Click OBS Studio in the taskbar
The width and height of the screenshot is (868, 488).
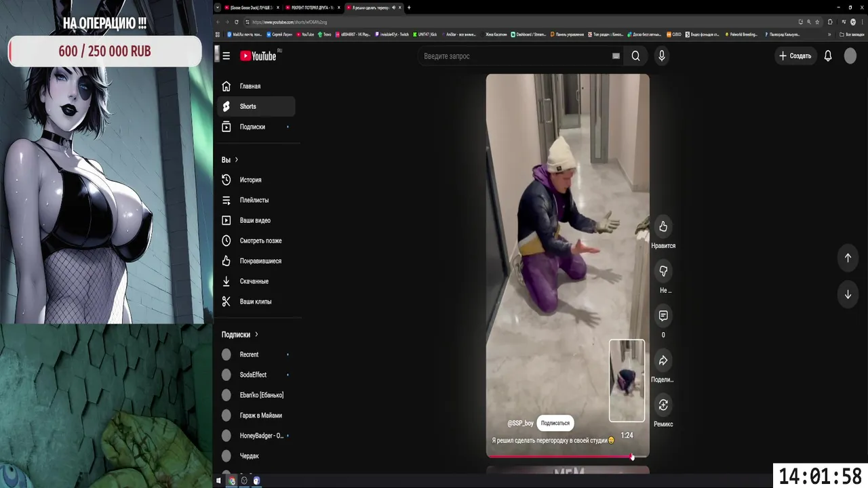click(x=244, y=481)
